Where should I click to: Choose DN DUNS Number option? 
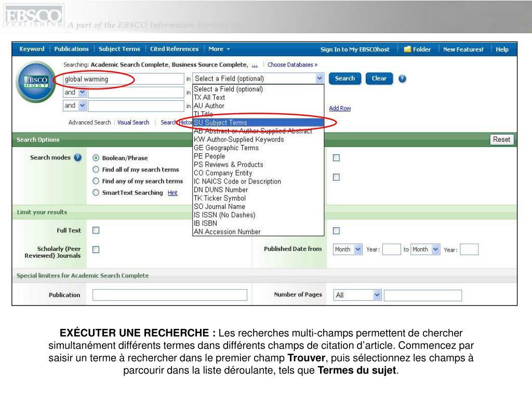click(x=259, y=190)
